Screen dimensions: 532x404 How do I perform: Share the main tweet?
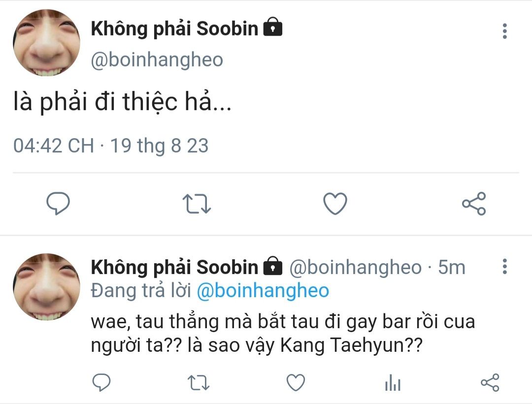(x=474, y=204)
